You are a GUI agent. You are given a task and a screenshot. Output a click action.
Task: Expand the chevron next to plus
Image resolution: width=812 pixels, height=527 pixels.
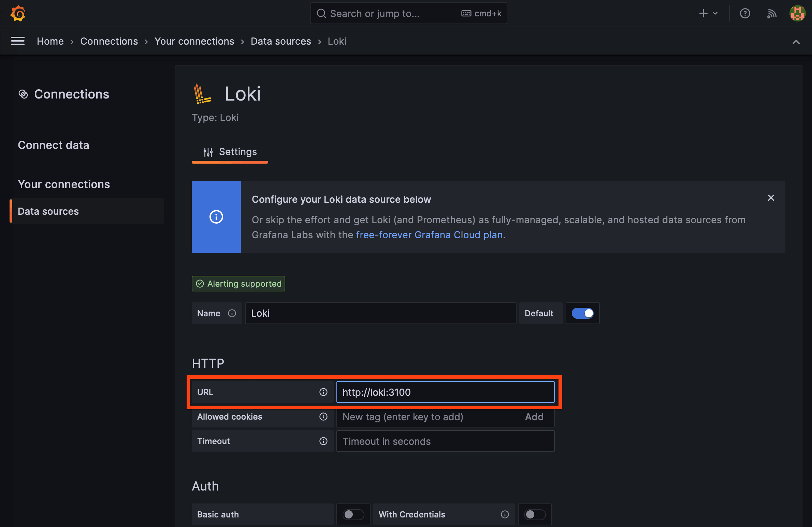point(715,14)
